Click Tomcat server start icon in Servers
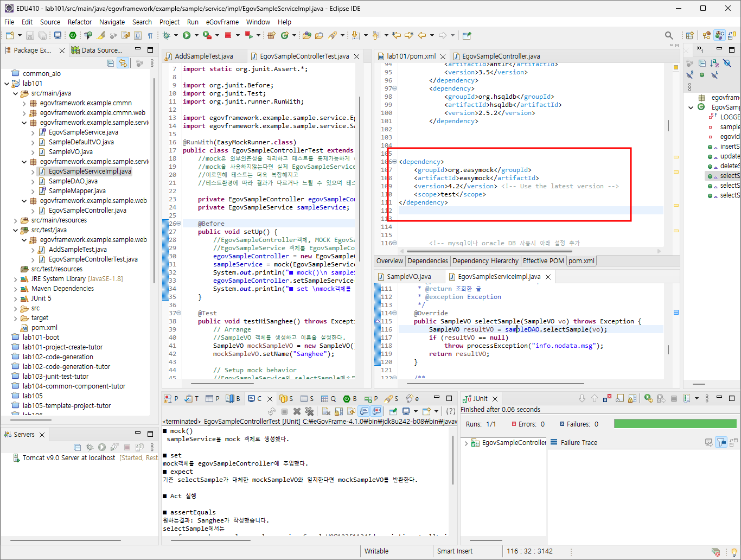Image resolution: width=741 pixels, height=560 pixels. click(x=102, y=447)
